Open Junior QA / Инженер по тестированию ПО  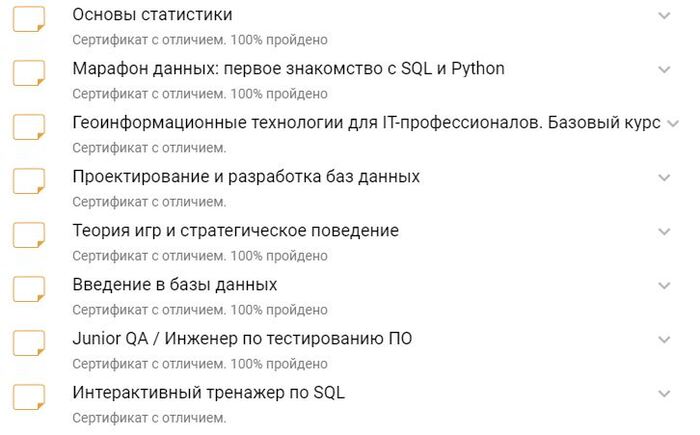(243, 339)
